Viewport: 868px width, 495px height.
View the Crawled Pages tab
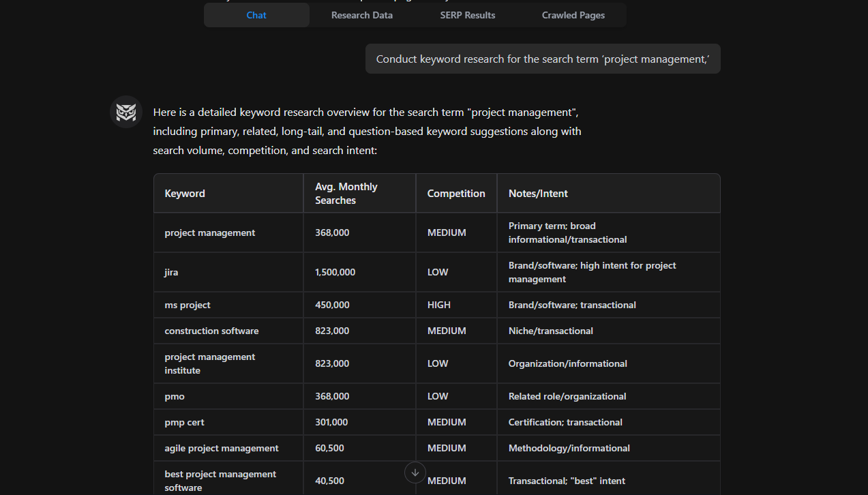click(x=573, y=14)
